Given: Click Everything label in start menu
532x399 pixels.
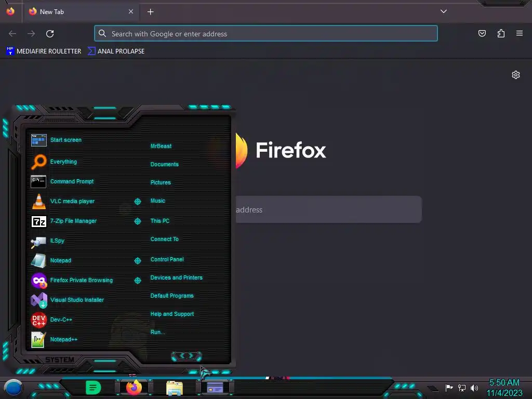Looking at the screenshot, I should click(63, 162).
